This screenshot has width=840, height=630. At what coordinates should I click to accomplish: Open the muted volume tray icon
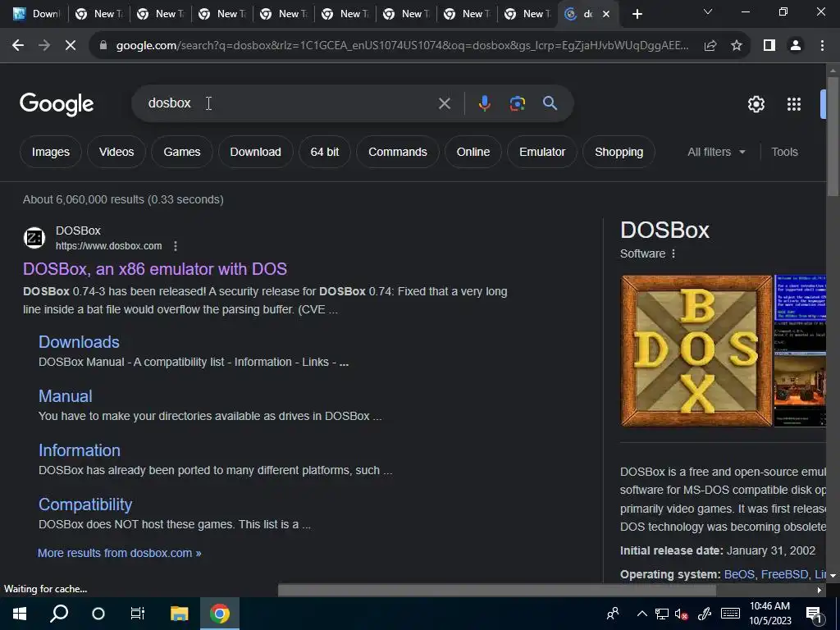[x=682, y=614]
